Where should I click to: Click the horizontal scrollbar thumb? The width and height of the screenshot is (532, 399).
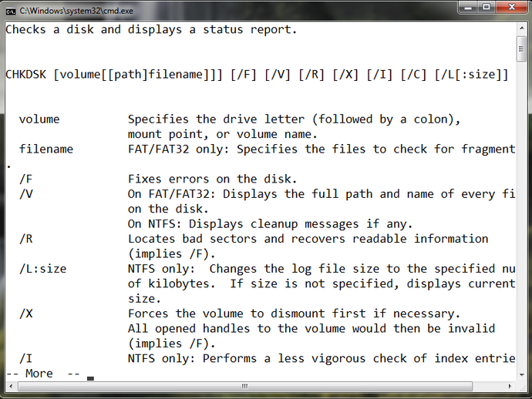[245, 386]
